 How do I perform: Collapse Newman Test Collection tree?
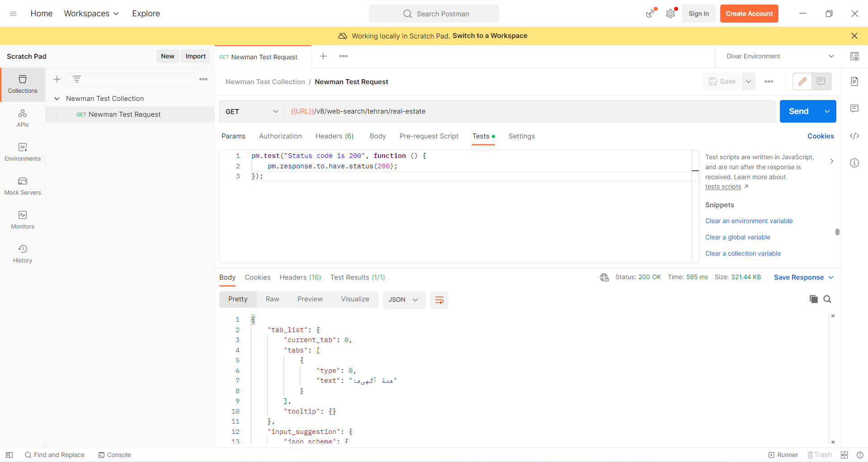point(57,99)
